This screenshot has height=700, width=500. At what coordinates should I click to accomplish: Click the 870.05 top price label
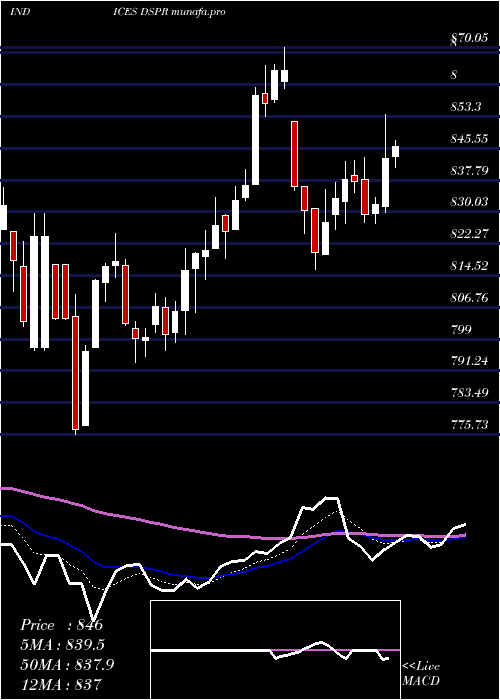[469, 39]
